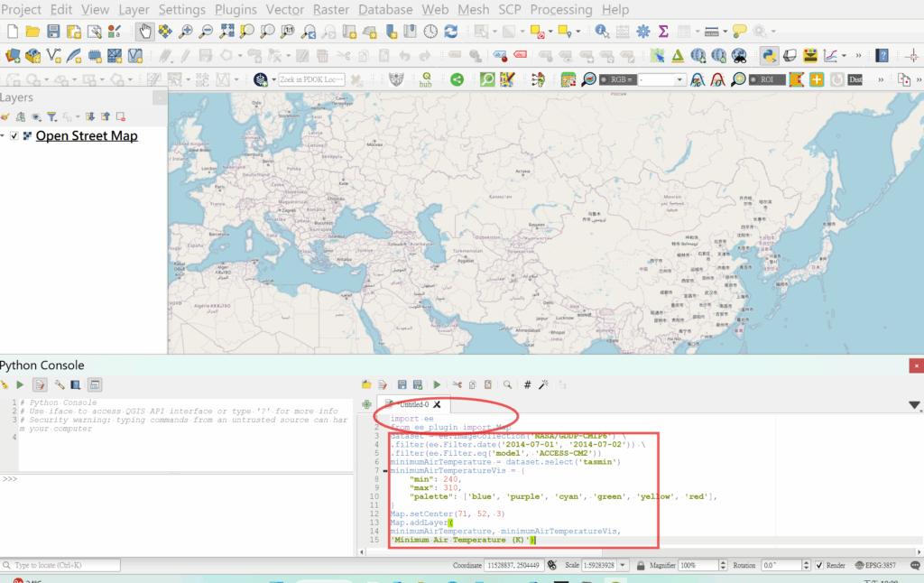Toggle the Open Street Map layer checkbox

14,136
